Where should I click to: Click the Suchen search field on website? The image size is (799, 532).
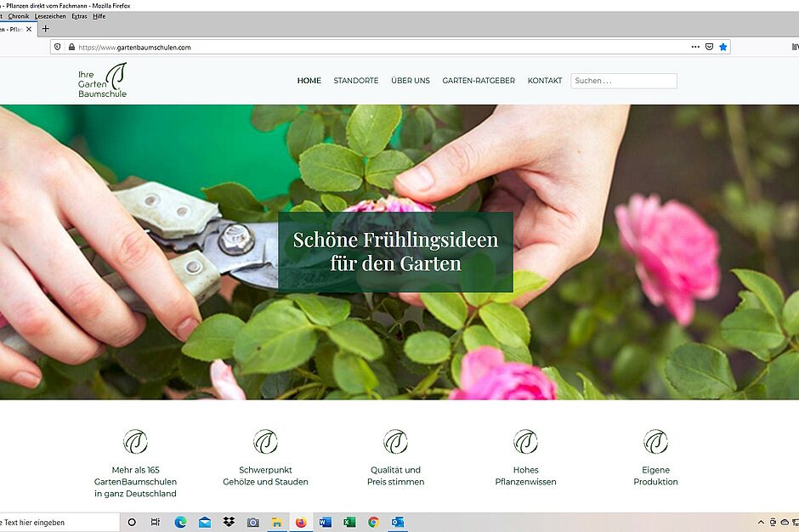624,81
